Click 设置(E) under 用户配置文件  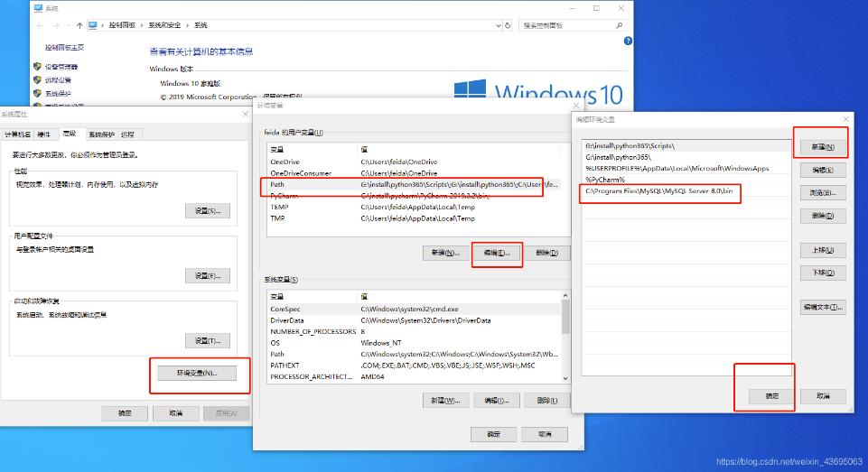pos(208,275)
